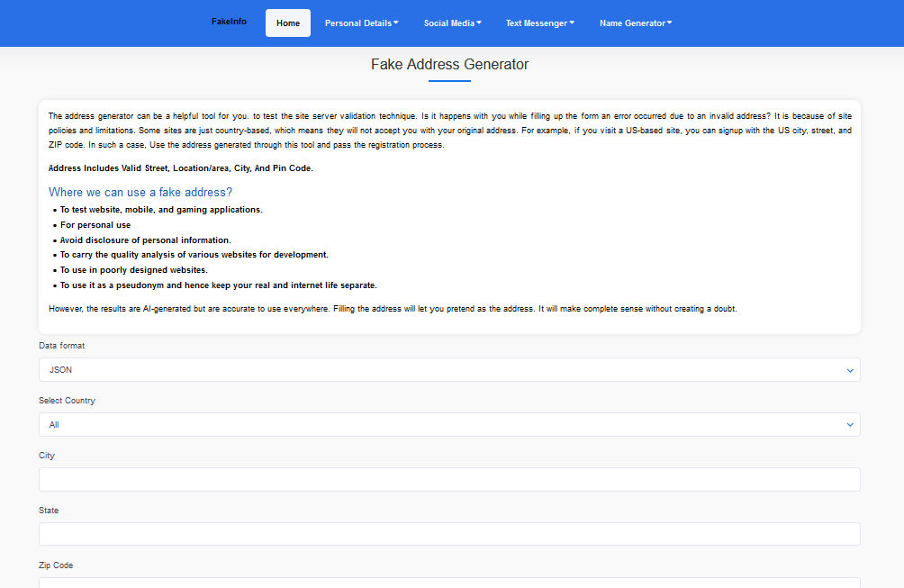This screenshot has width=904, height=588.
Task: Click the caret next to Personal Details
Action: (x=398, y=23)
